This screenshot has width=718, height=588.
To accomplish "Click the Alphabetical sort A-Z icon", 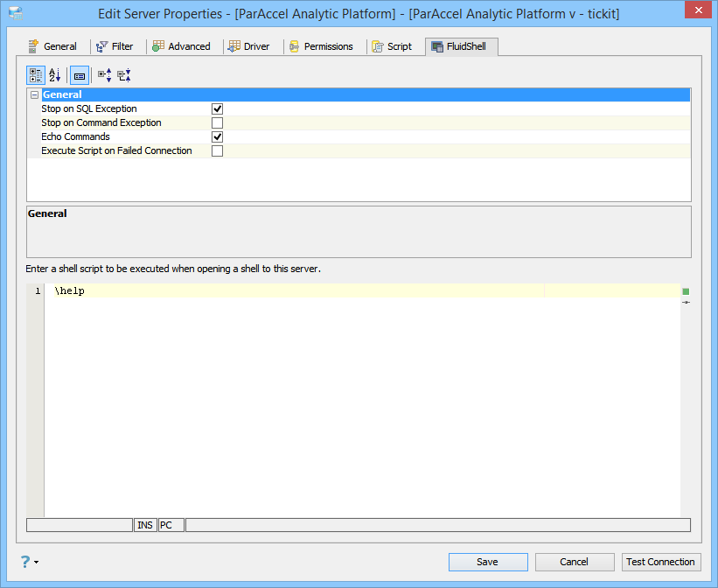I will coord(55,75).
